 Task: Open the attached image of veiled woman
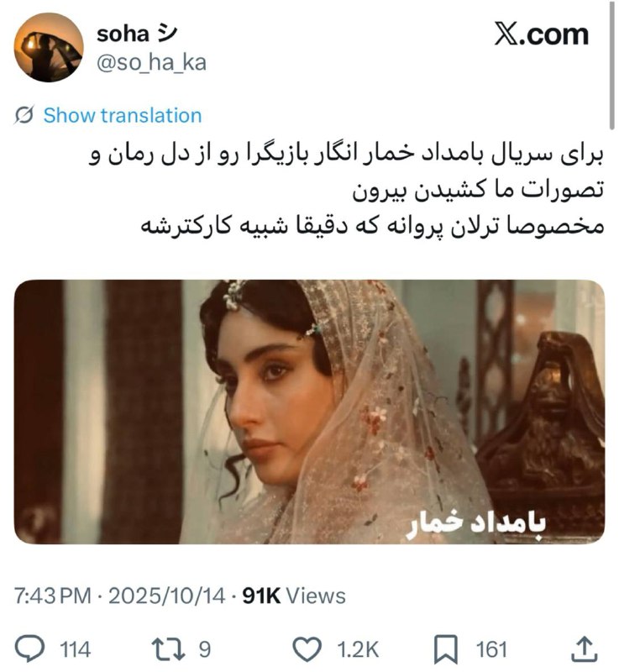coord(309,412)
